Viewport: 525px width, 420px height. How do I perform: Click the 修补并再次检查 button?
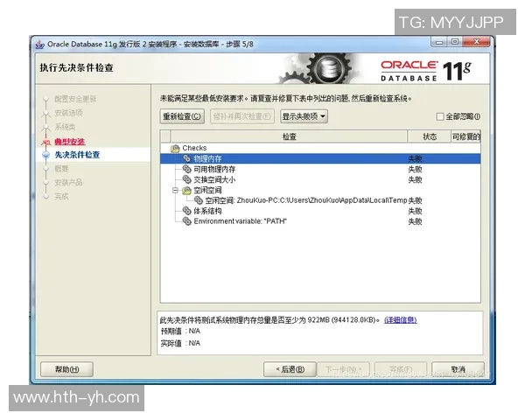[x=242, y=116]
